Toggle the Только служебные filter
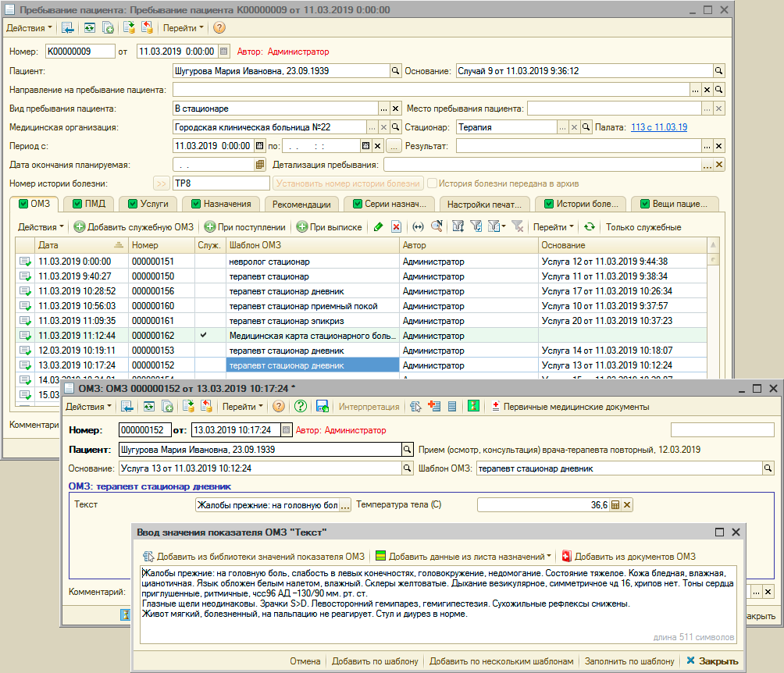The height and width of the screenshot is (673, 784). pos(643,227)
